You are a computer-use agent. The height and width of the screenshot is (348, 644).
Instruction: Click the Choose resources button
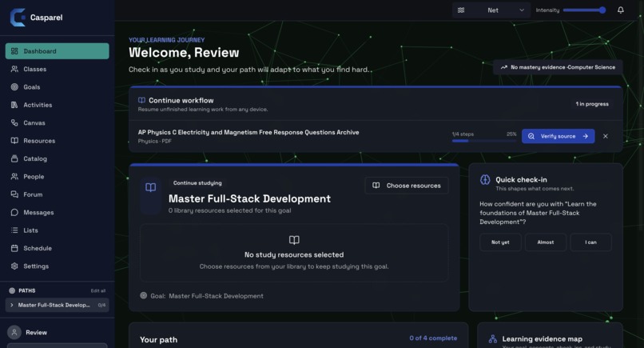[407, 186]
